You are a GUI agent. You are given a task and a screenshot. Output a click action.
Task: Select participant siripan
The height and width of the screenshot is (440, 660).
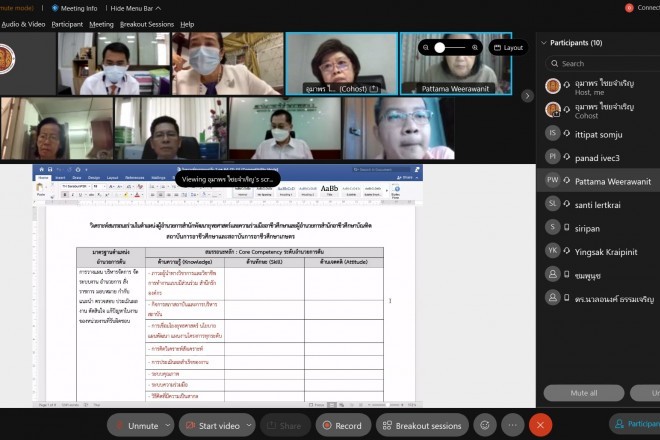[x=599, y=228]
